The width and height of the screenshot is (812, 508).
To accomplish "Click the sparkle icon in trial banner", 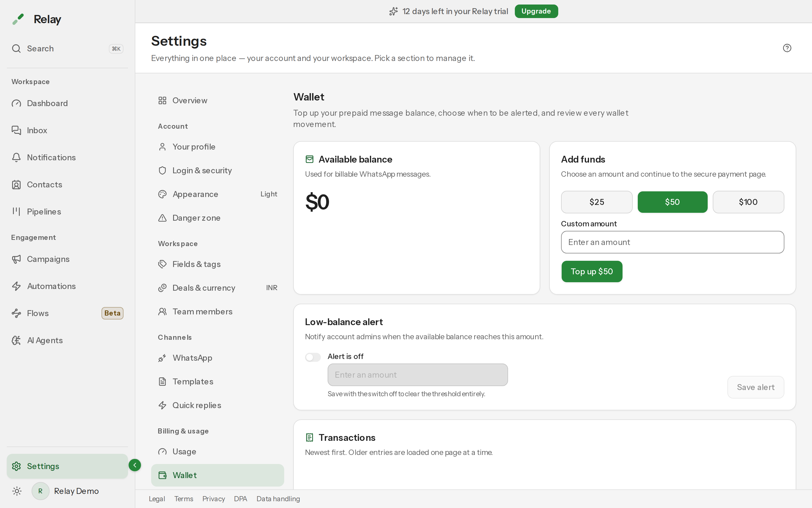I will pos(394,11).
